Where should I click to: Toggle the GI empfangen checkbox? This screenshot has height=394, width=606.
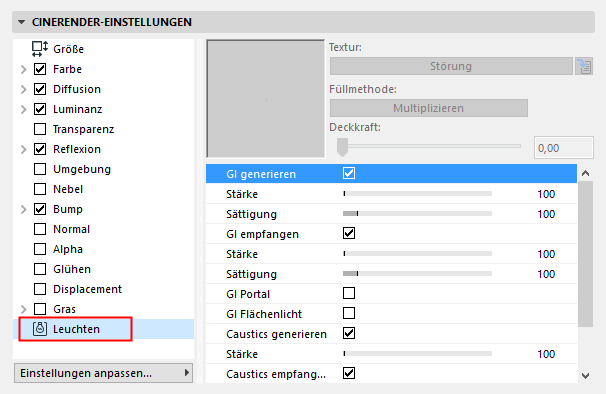tap(349, 233)
